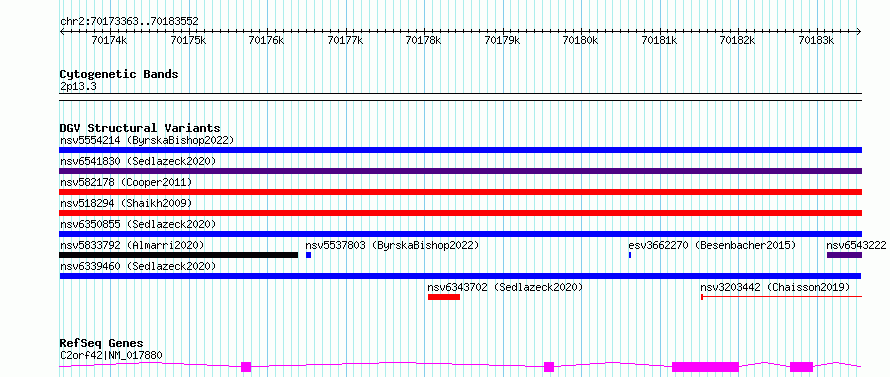Select the nsv3203442 (Chaisson2019) label
The image size is (890, 377).
coord(775,287)
